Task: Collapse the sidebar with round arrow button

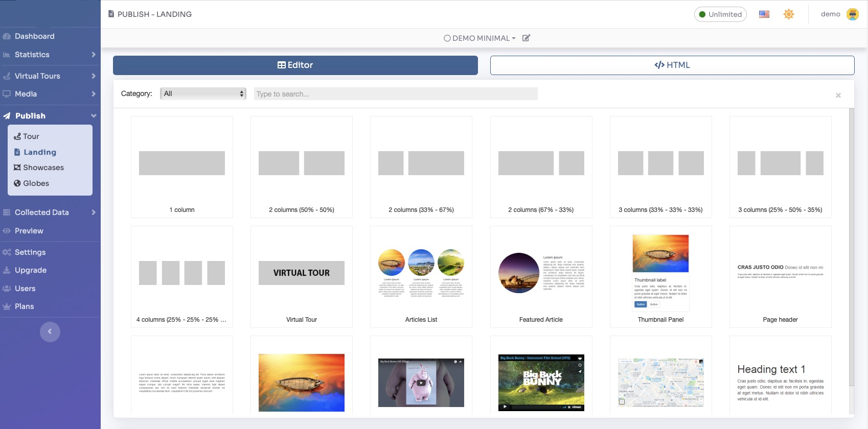Action: point(50,331)
